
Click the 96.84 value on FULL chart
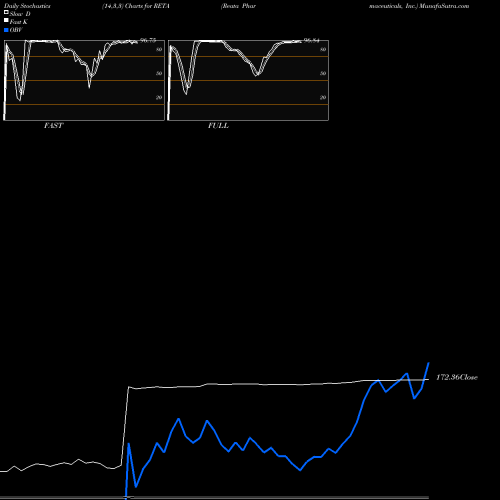[311, 40]
